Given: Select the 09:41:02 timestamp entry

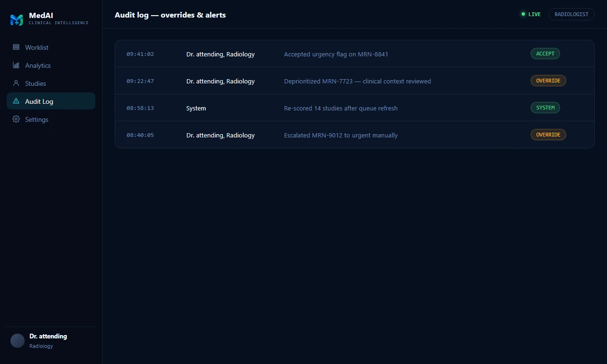Looking at the screenshot, I should point(140,54).
